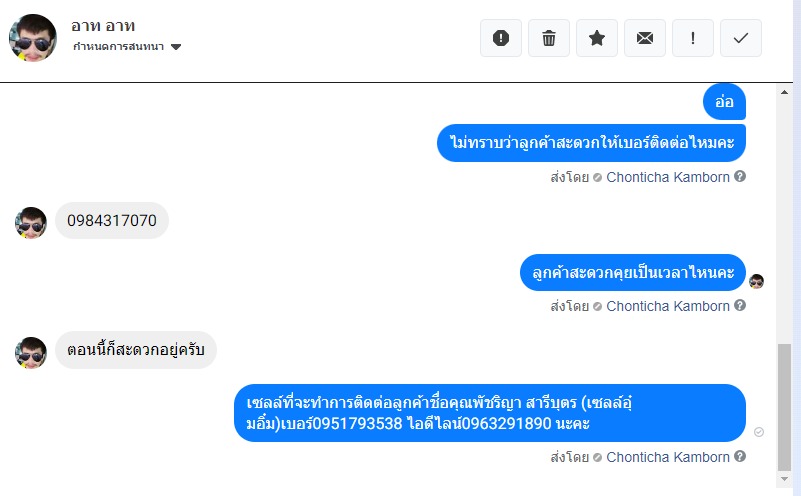801x496 pixels.
Task: Click Chonticha Kamborn under the time-question message
Action: tap(667, 306)
